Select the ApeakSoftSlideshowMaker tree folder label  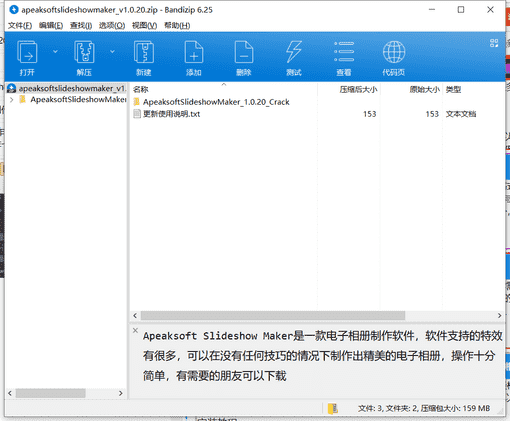[x=78, y=99]
